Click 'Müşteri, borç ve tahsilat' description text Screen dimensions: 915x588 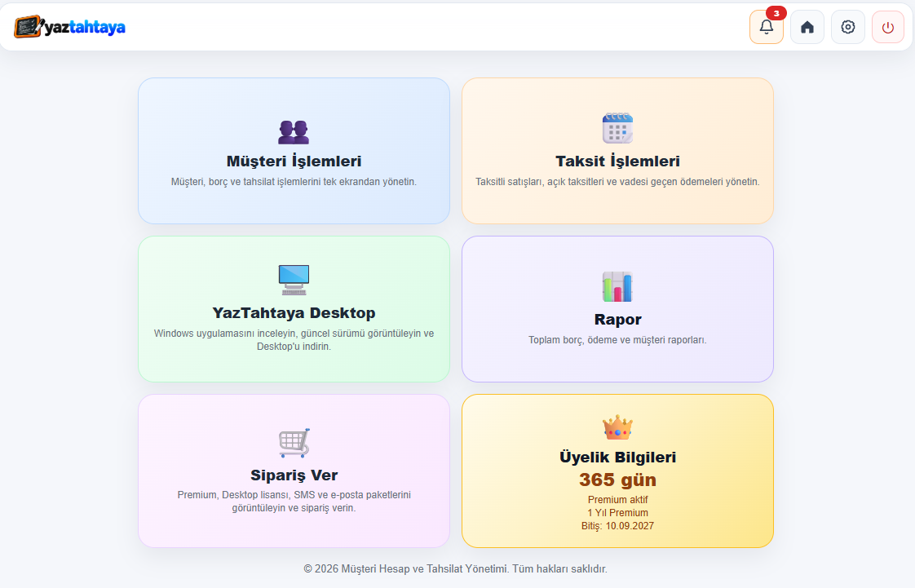[294, 182]
